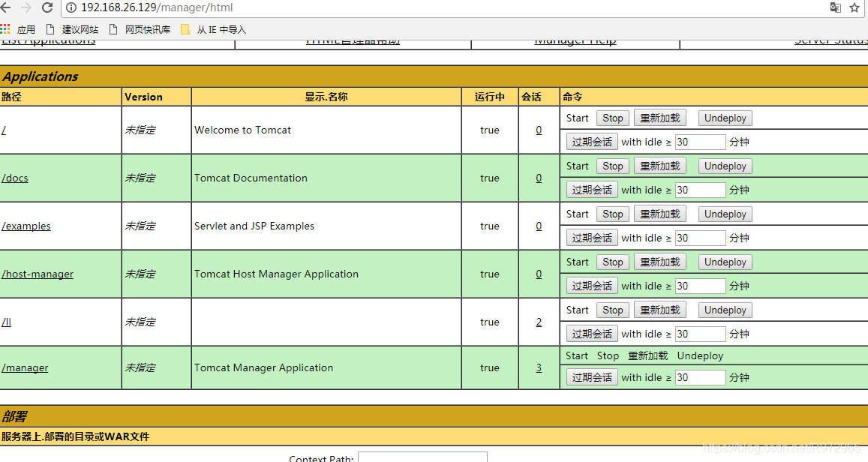Open the /ll application link
Image resolution: width=868 pixels, height=462 pixels.
pos(6,322)
